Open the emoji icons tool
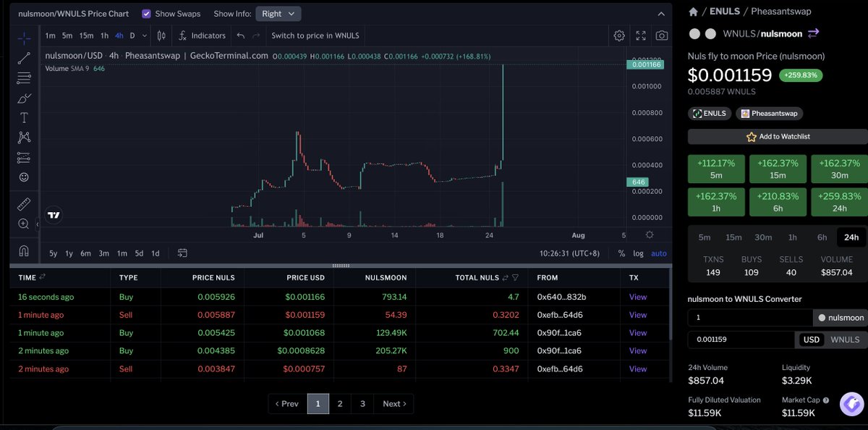Image resolution: width=868 pixels, height=430 pixels. point(24,177)
